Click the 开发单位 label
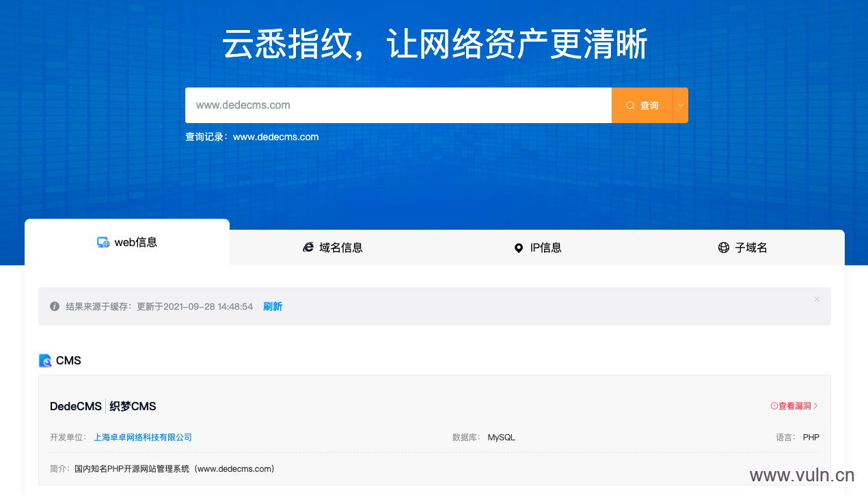This screenshot has height=495, width=868. [x=68, y=438]
